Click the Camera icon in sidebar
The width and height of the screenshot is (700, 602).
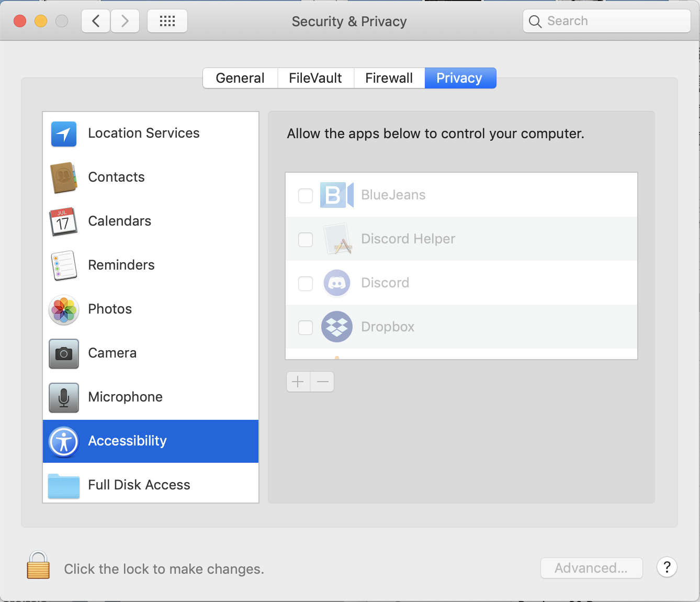[64, 353]
